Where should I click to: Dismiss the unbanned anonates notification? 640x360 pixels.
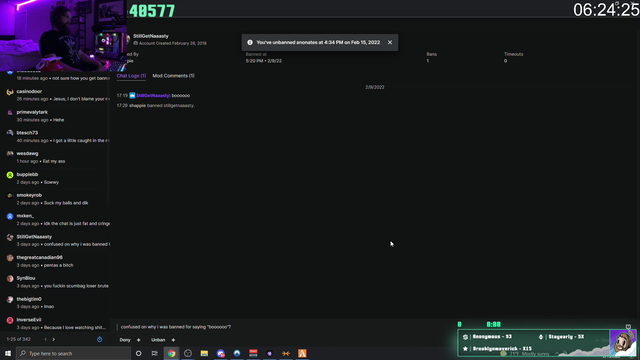coord(390,42)
